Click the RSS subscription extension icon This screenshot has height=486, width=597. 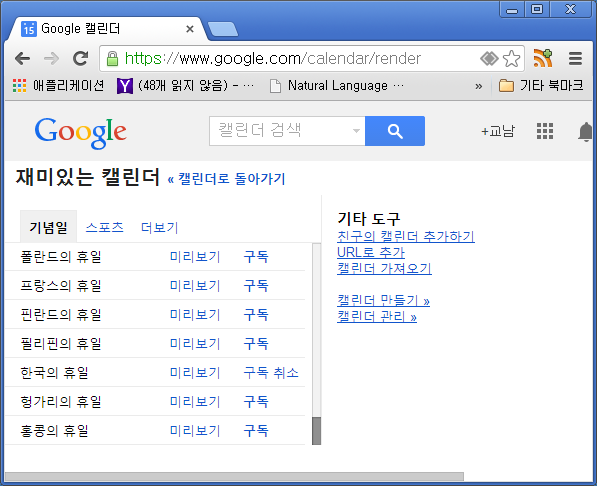543,58
